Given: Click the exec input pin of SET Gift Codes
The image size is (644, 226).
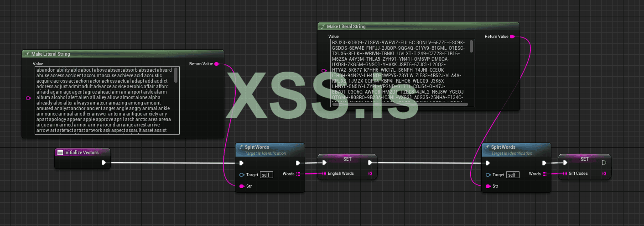Looking at the screenshot, I should pyautogui.click(x=565, y=162).
